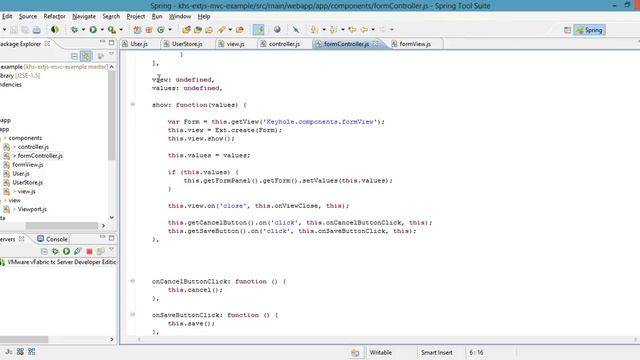The image size is (640, 360).
Task: Stop the server with red square icon
Action: (x=89, y=251)
